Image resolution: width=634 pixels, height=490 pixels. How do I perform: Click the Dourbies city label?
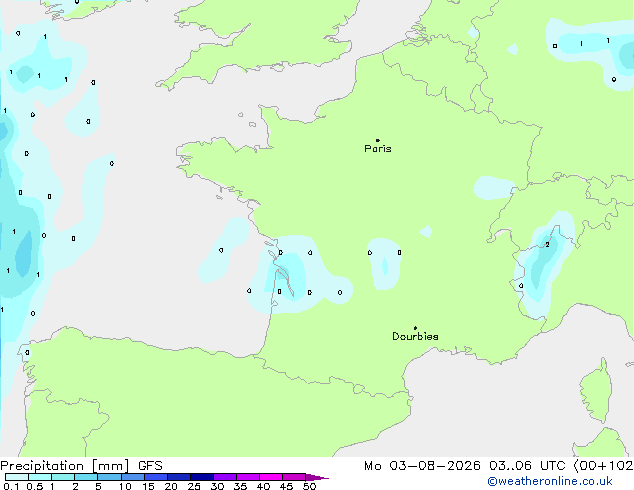click(415, 336)
